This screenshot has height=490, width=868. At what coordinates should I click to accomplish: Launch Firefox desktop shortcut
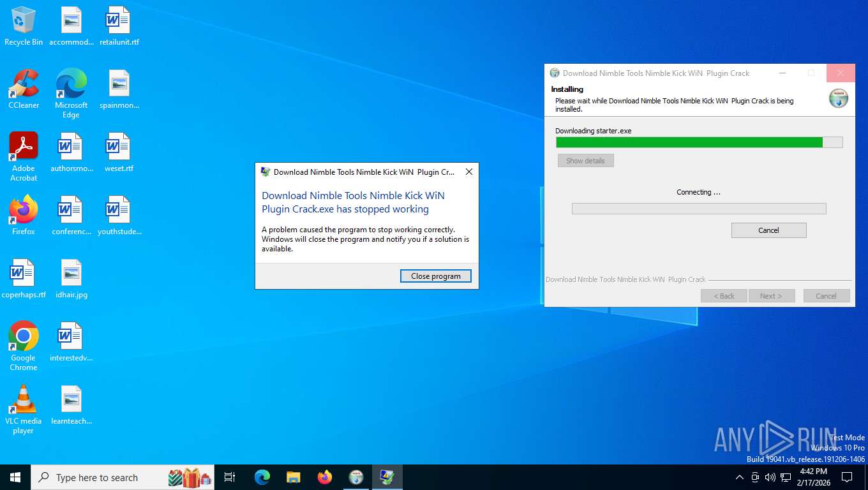click(24, 216)
